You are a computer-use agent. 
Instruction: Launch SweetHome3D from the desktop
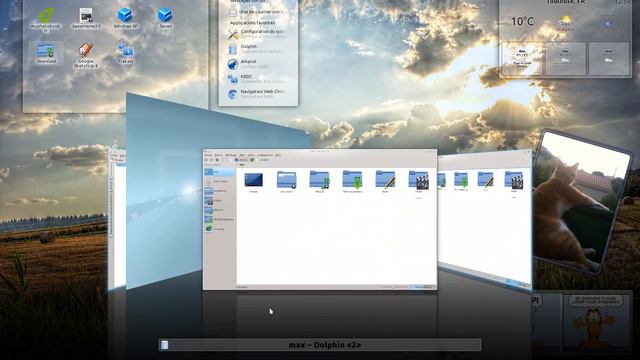(x=86, y=18)
